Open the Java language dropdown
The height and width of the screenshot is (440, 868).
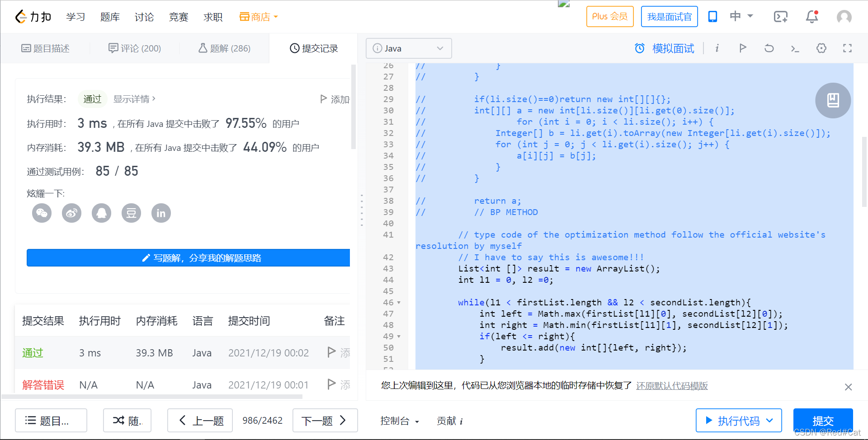click(409, 48)
